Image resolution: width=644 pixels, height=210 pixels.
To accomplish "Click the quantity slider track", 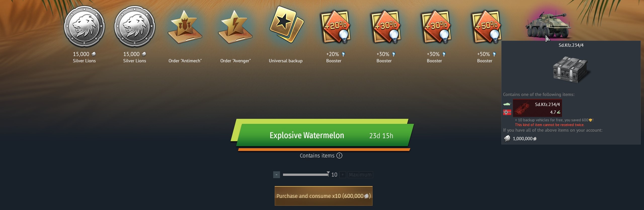I will pyautogui.click(x=305, y=175).
